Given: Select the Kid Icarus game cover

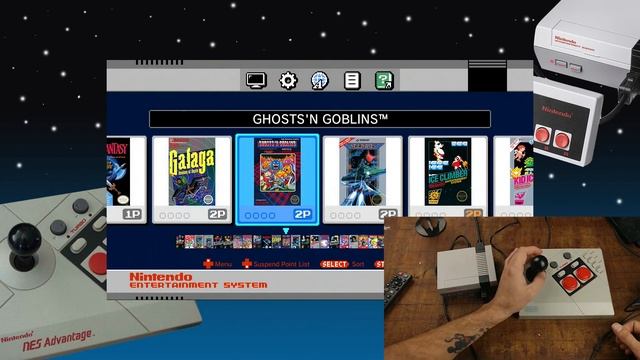Looking at the screenshot, I should pos(522,171).
